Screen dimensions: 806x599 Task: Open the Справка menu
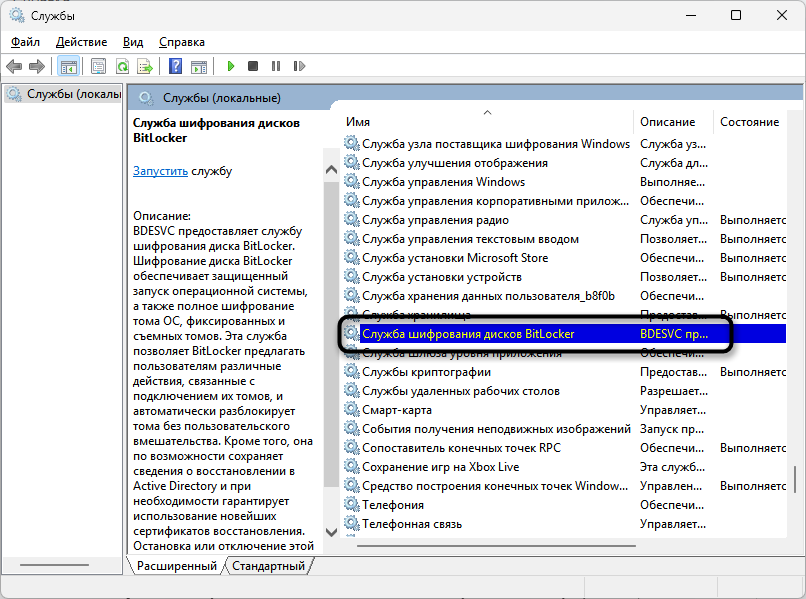click(x=181, y=42)
